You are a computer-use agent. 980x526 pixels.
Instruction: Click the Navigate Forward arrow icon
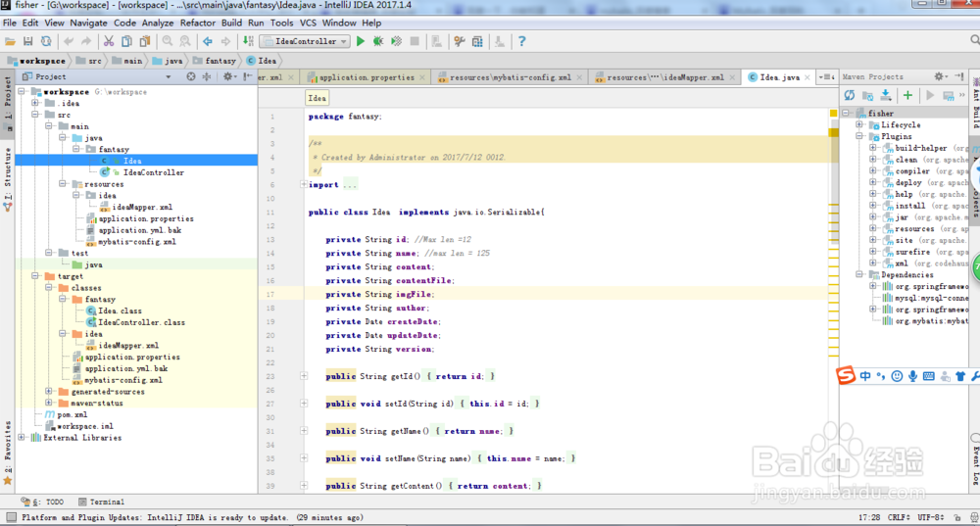[225, 42]
